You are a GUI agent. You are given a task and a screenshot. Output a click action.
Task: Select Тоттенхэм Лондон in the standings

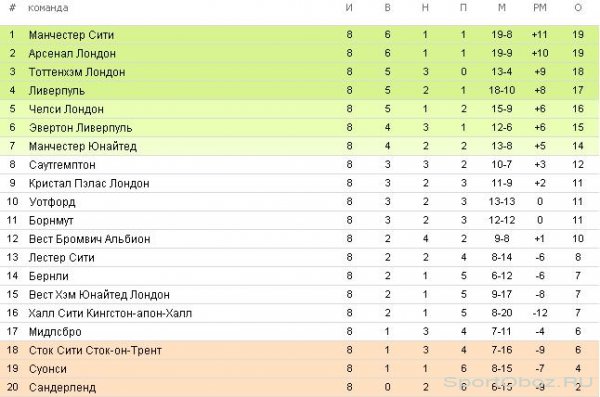(x=77, y=72)
